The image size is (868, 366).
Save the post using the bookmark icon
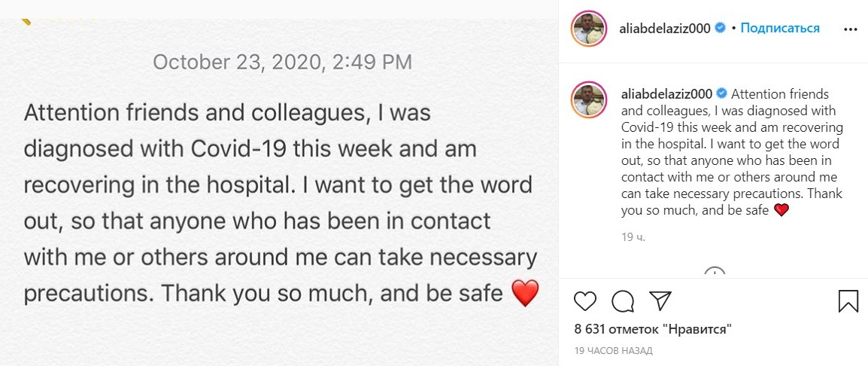click(x=848, y=301)
